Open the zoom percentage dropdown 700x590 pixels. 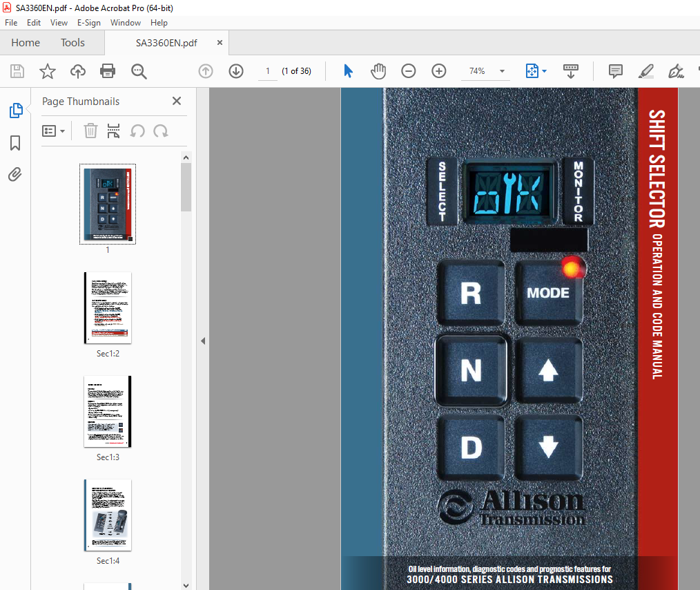click(502, 71)
